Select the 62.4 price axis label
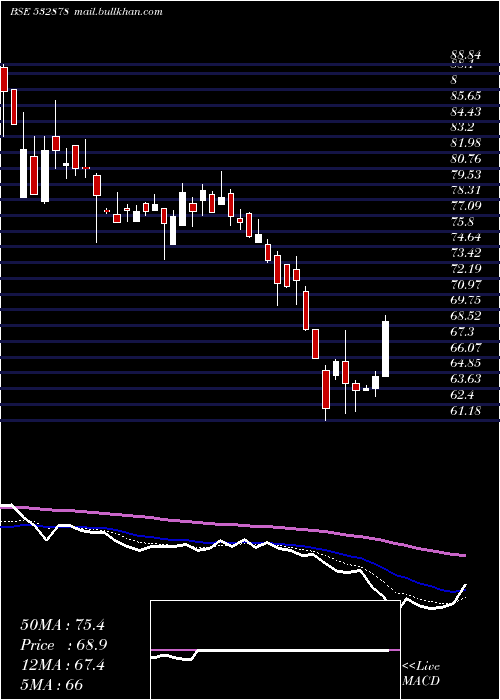This screenshot has width=500, height=700. click(462, 395)
